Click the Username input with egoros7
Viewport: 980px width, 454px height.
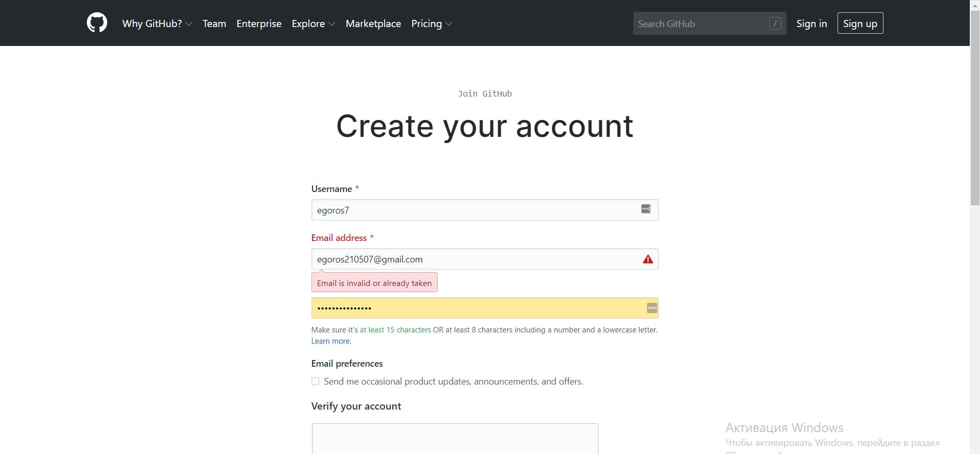click(485, 210)
